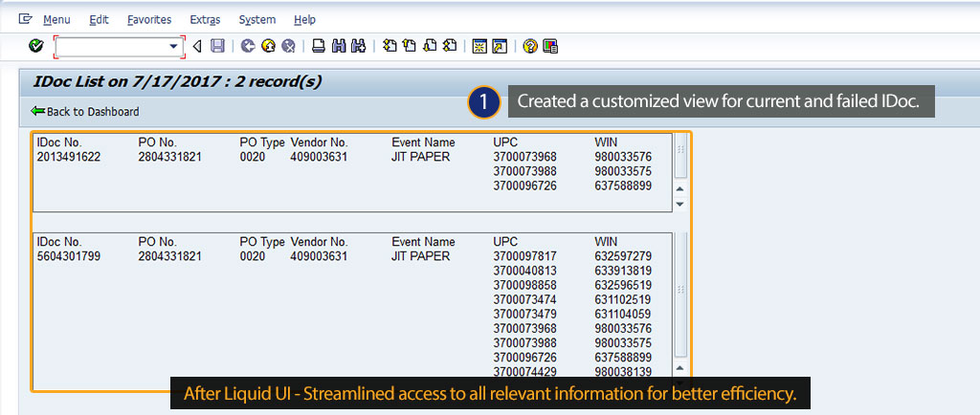Click the First Page navigation icon

click(x=390, y=46)
